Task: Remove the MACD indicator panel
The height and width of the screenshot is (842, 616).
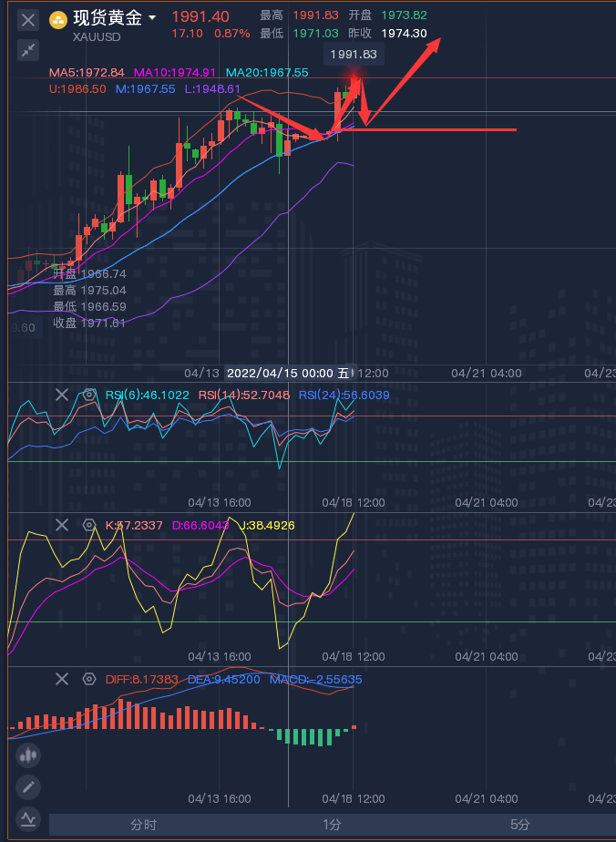Action: tap(62, 679)
